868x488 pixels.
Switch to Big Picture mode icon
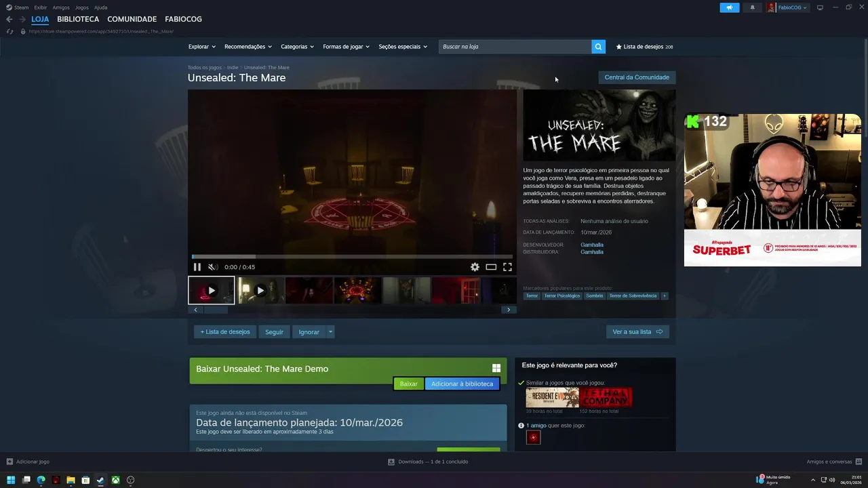click(x=820, y=7)
